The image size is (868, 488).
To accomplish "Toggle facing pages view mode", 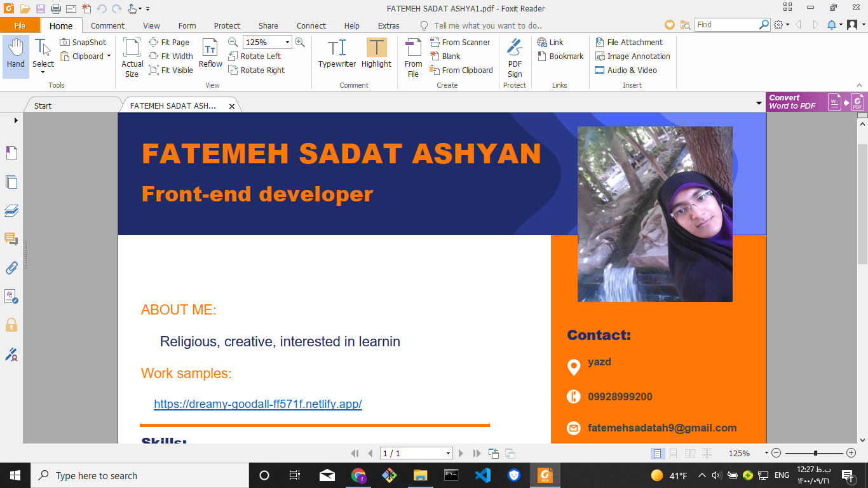I will click(x=690, y=454).
